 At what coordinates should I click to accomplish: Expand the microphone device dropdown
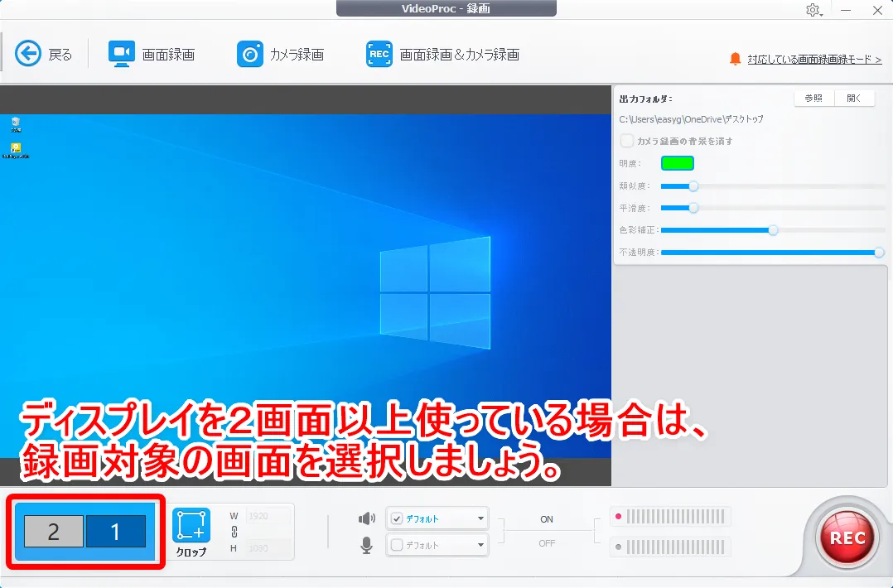[x=480, y=545]
